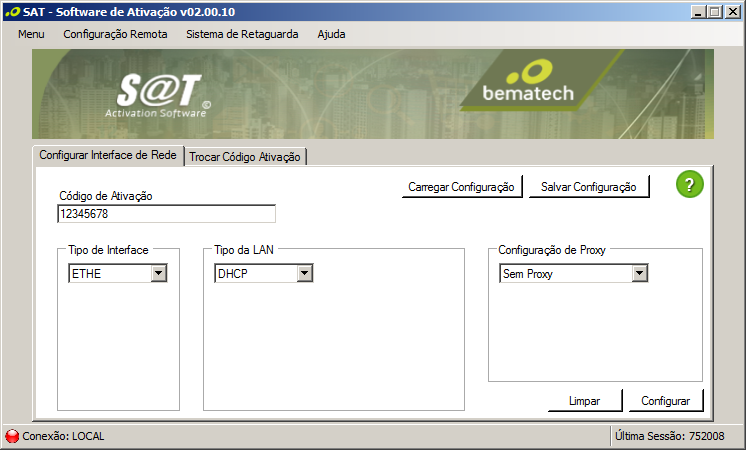Click the S@T Activation Software logo
Screen dimensions: 746x450
pos(158,96)
